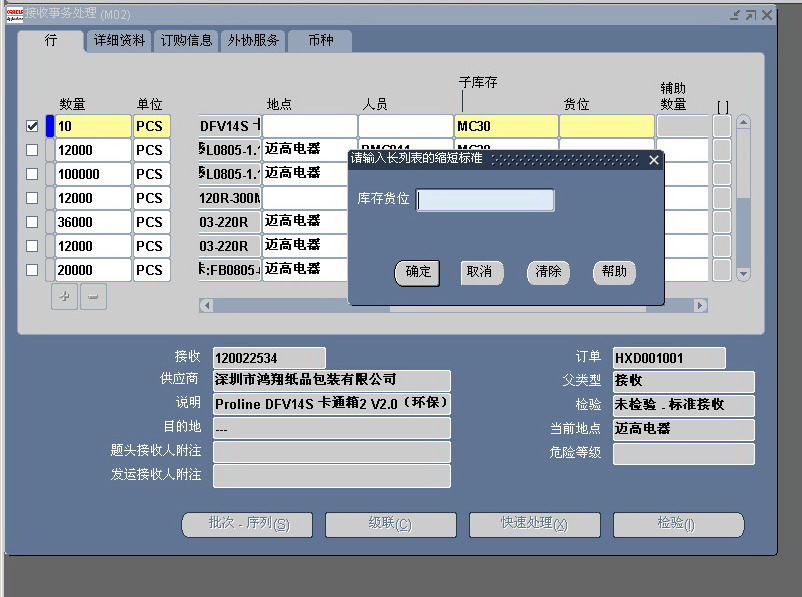Select the 外协服务 tab
The height and width of the screenshot is (597, 802).
pos(253,41)
